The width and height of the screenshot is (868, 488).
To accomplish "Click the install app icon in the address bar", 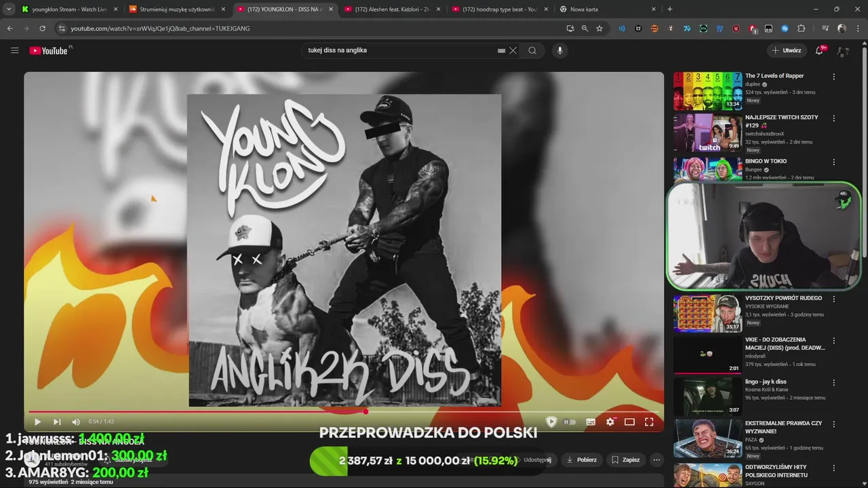I will [x=570, y=28].
